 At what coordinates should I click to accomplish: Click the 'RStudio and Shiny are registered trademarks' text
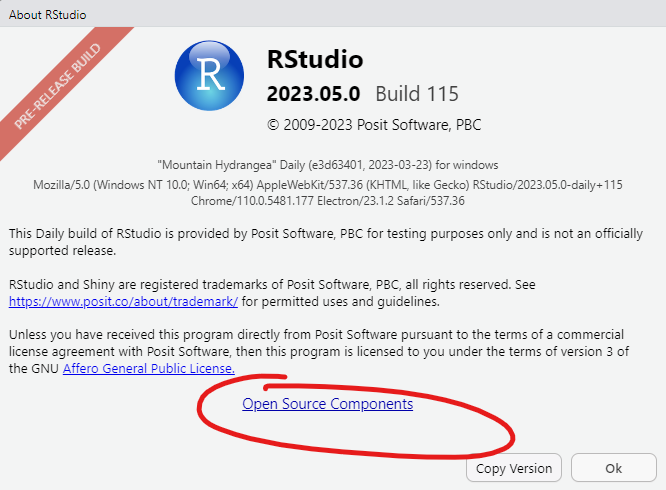[x=272, y=293]
